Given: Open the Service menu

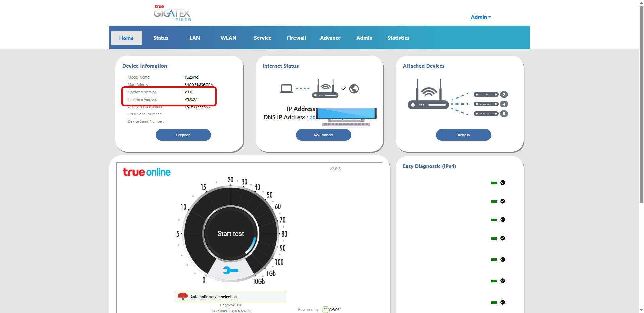Looking at the screenshot, I should (x=262, y=38).
